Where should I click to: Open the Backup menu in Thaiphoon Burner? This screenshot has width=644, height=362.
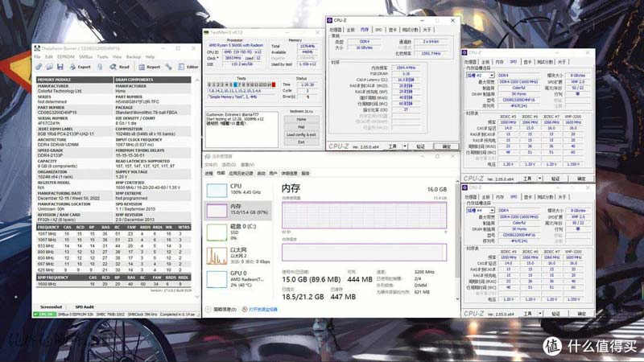tap(134, 56)
